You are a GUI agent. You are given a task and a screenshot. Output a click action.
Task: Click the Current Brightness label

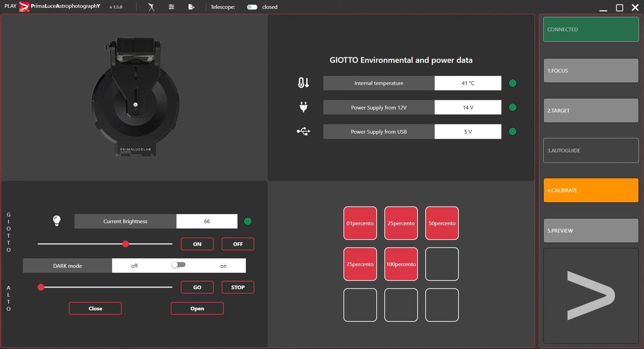coord(125,221)
